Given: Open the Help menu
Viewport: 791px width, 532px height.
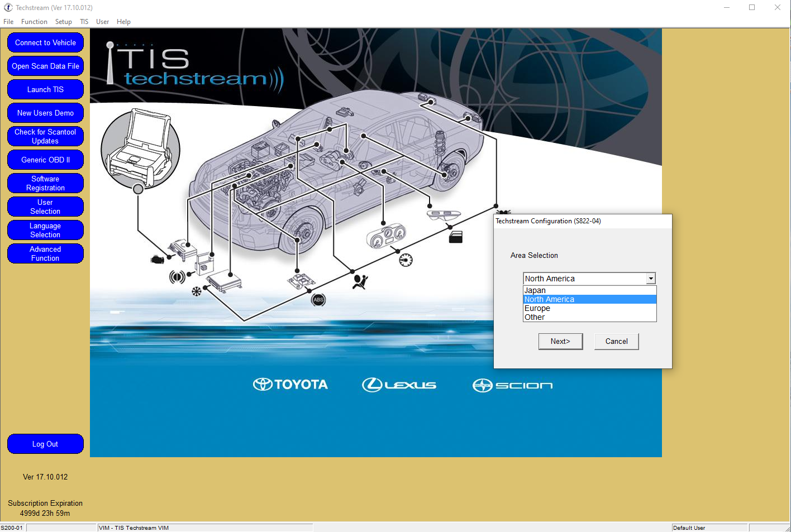Looking at the screenshot, I should (123, 21).
